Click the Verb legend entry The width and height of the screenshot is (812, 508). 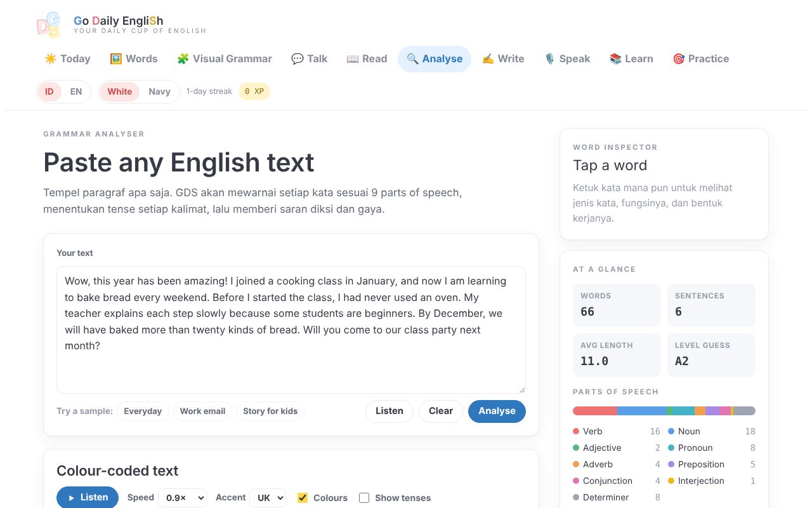pos(617,431)
